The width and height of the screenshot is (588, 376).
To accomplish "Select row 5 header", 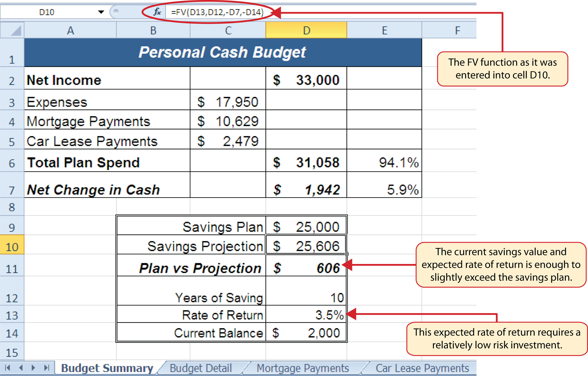I will click(x=12, y=139).
